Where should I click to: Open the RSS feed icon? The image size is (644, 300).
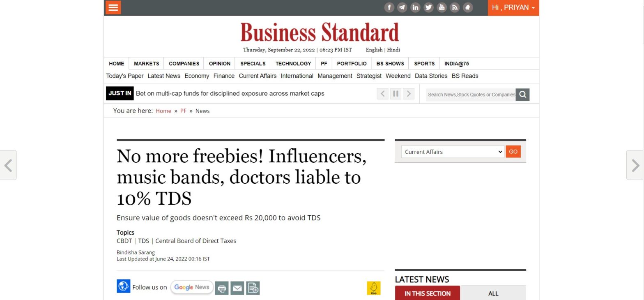(455, 7)
